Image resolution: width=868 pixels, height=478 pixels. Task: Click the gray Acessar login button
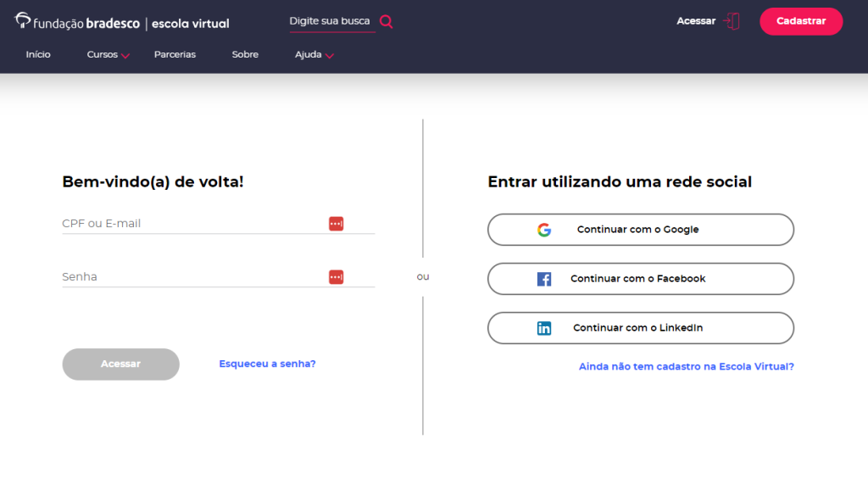coord(120,364)
